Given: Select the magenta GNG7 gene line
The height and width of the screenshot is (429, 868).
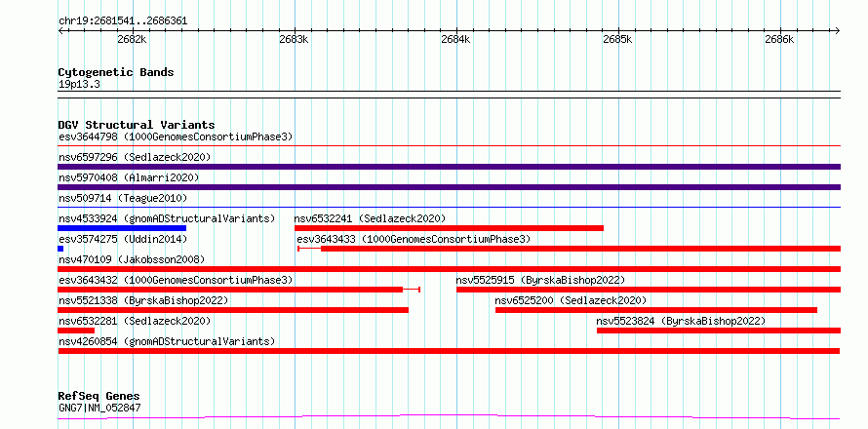Looking at the screenshot, I should point(449,417).
